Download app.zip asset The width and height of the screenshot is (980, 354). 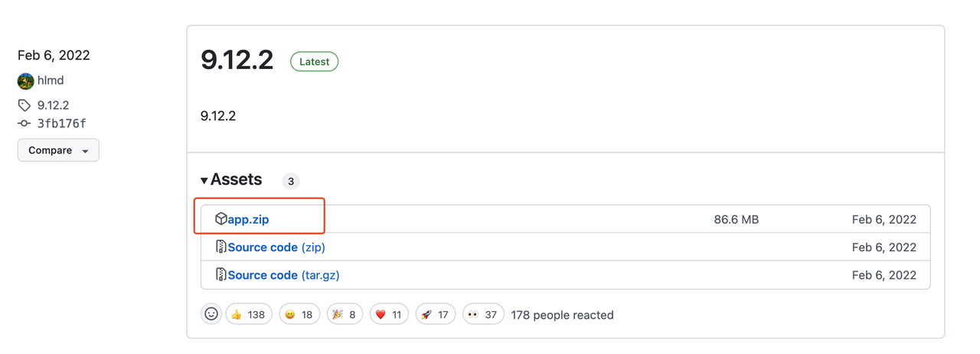tap(248, 219)
